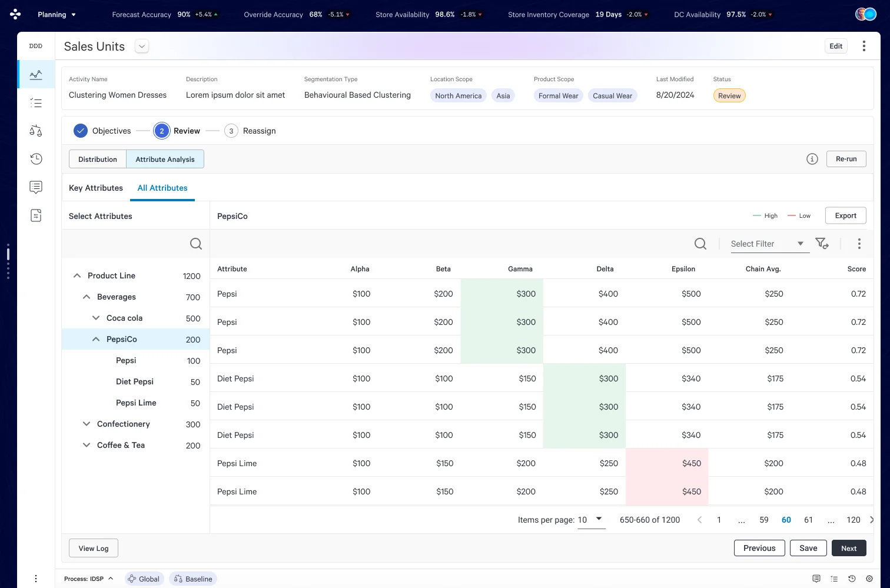Image resolution: width=890 pixels, height=588 pixels.
Task: Sort by the Score column header
Action: point(856,269)
